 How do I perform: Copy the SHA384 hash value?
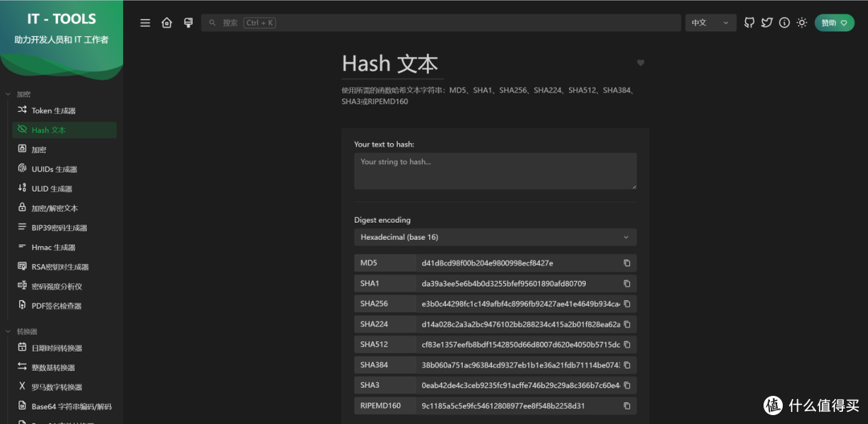(x=627, y=365)
